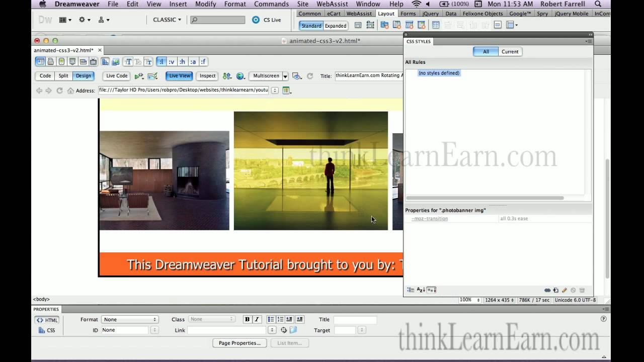Open the Multiscreen dropdown arrow

pos(285,76)
